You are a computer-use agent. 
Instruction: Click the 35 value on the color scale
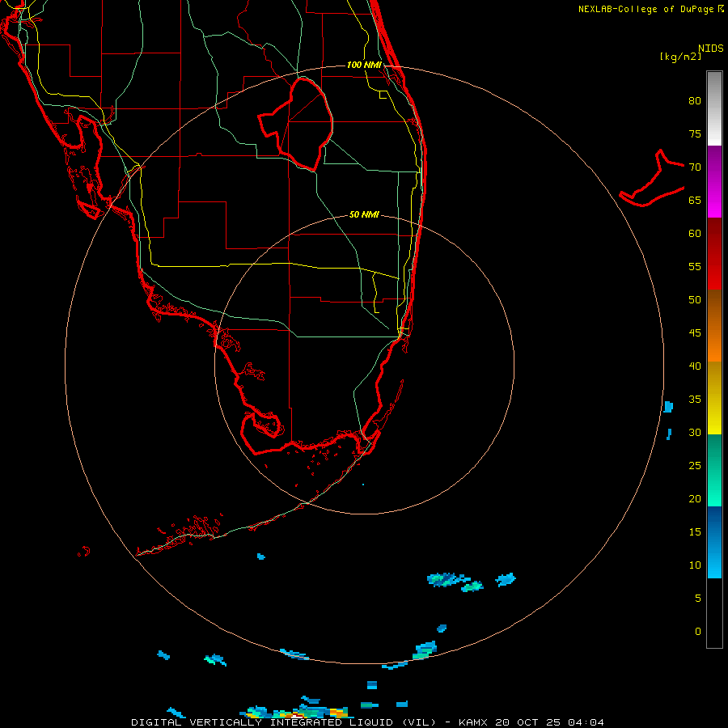coord(695,400)
